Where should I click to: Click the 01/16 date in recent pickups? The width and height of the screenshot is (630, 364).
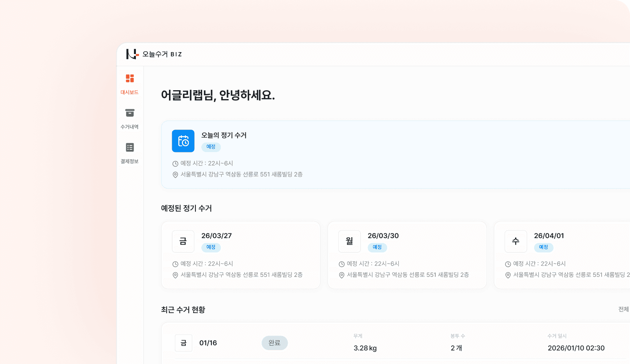pos(208,343)
